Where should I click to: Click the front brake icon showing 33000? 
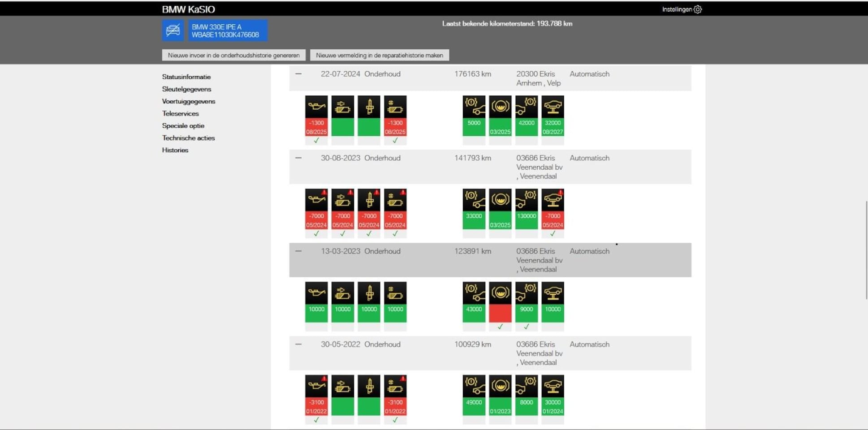[474, 200]
